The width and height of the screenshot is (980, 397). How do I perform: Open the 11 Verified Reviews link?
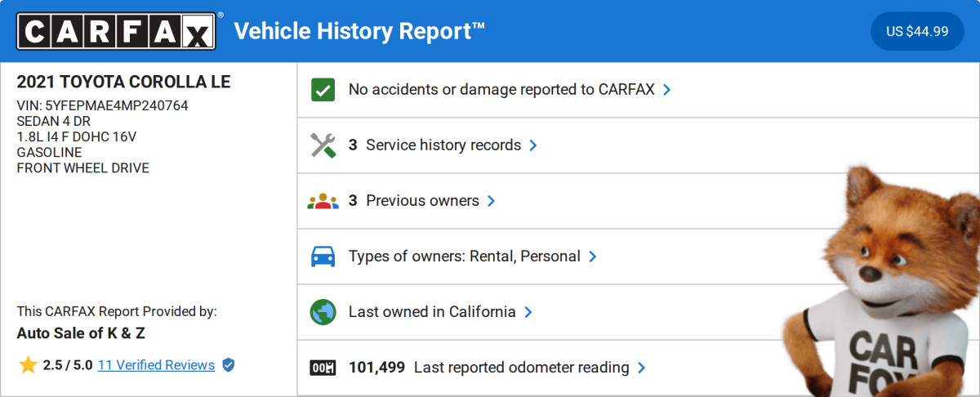coord(156,365)
